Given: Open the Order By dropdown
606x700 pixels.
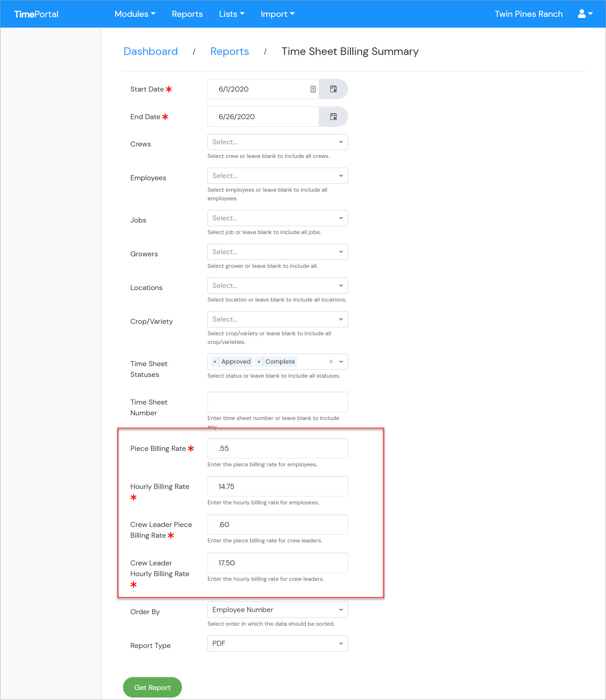Looking at the screenshot, I should pos(277,610).
